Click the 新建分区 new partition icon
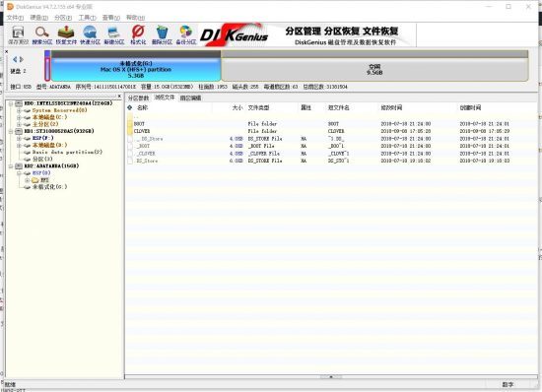This screenshot has height=392, width=542. (x=114, y=34)
